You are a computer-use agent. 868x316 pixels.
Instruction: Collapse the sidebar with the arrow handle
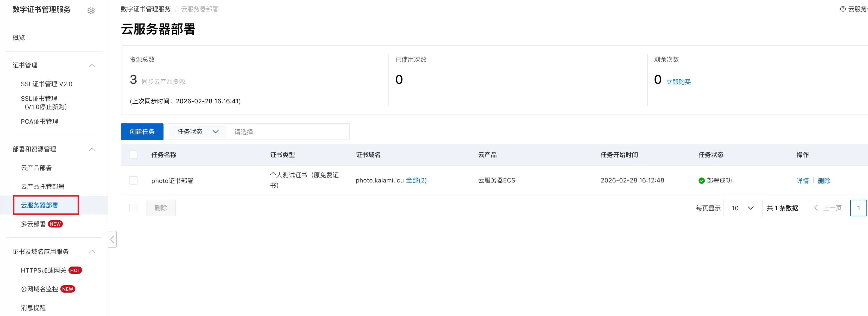pos(112,239)
